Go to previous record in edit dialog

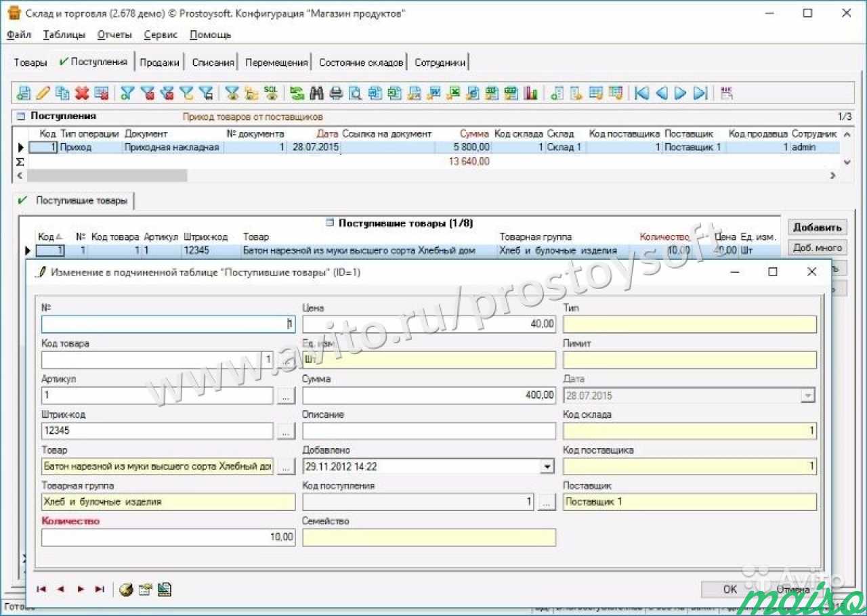point(61,590)
